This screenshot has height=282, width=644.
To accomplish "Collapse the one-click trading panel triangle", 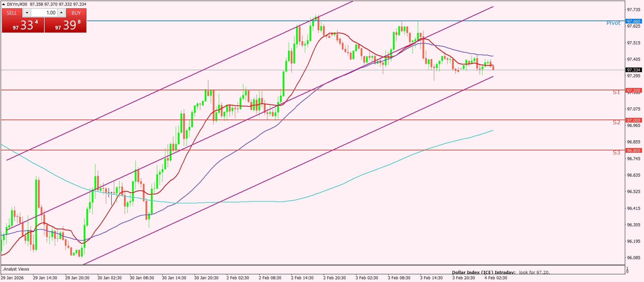I will 4,4.
